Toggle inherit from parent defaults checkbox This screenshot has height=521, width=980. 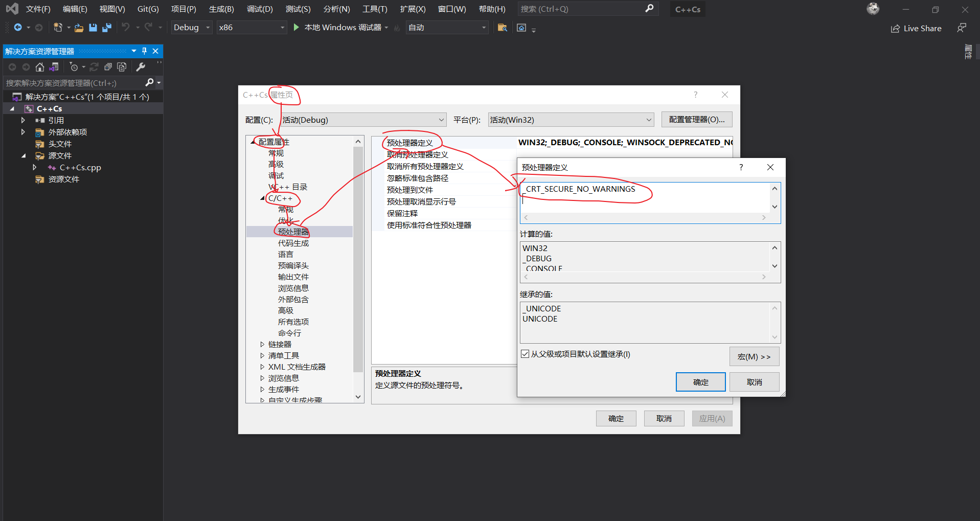525,354
